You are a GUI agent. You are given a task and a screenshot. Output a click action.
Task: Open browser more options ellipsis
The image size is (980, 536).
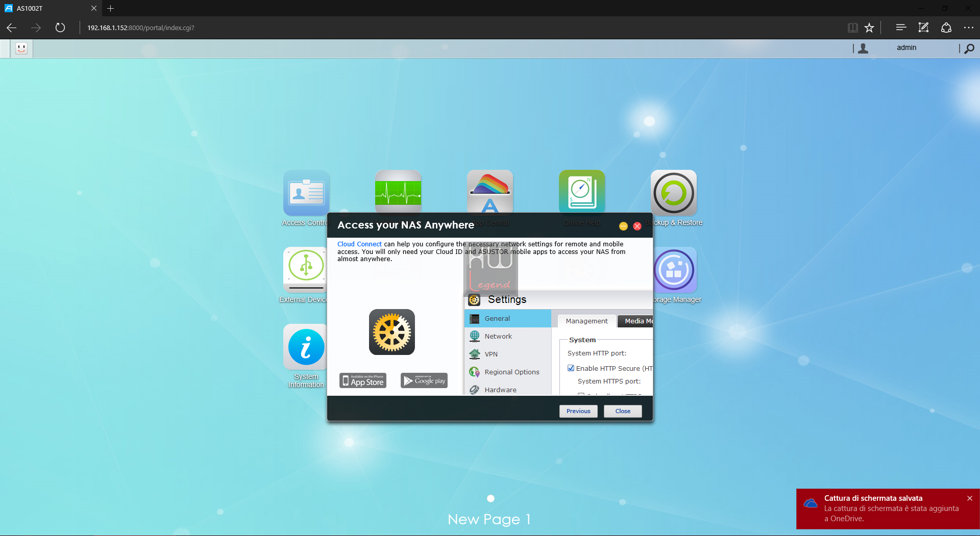pyautogui.click(x=969, y=28)
